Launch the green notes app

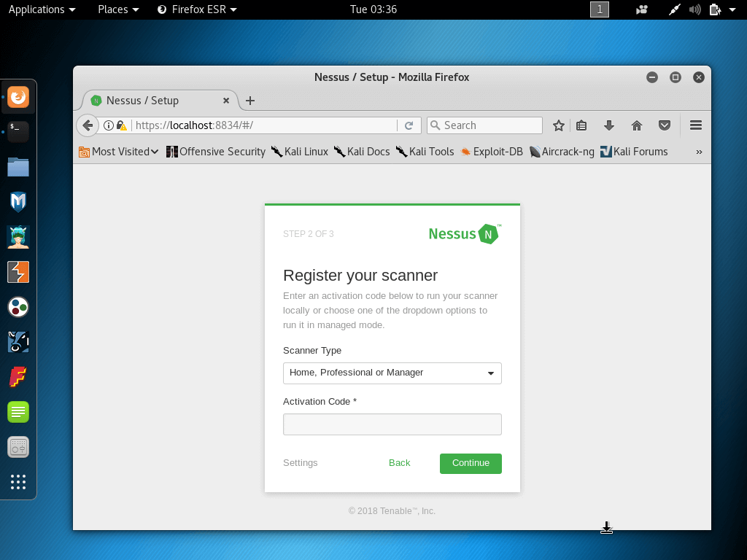[18, 412]
